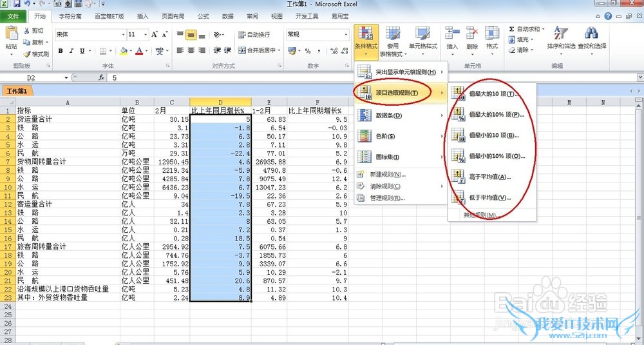Screen dimensions: 644x345
Task: Select Below Average 低于平均值
Action: 492,197
